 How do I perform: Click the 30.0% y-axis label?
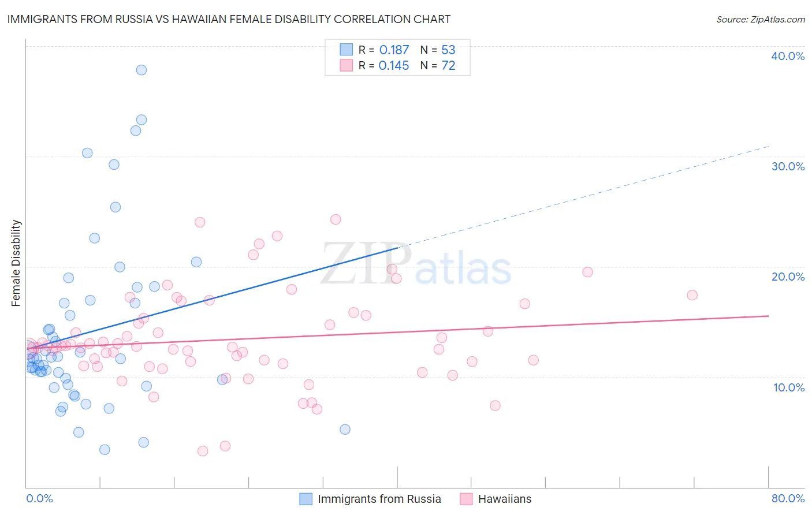click(x=788, y=166)
